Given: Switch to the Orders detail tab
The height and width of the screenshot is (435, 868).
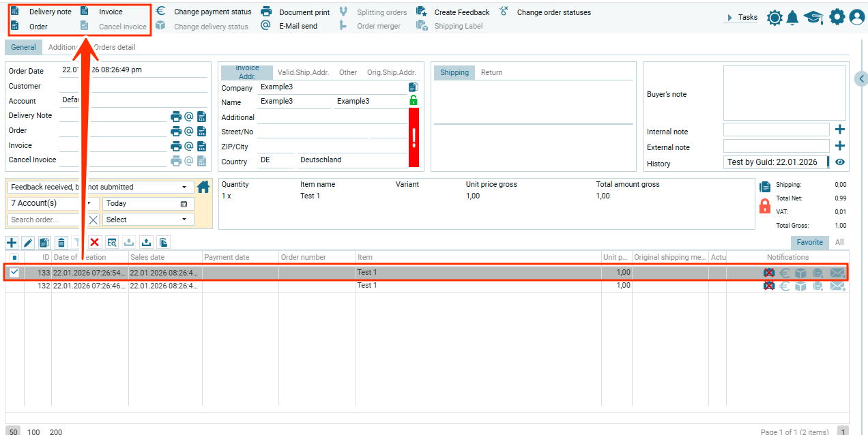Looking at the screenshot, I should (x=115, y=48).
